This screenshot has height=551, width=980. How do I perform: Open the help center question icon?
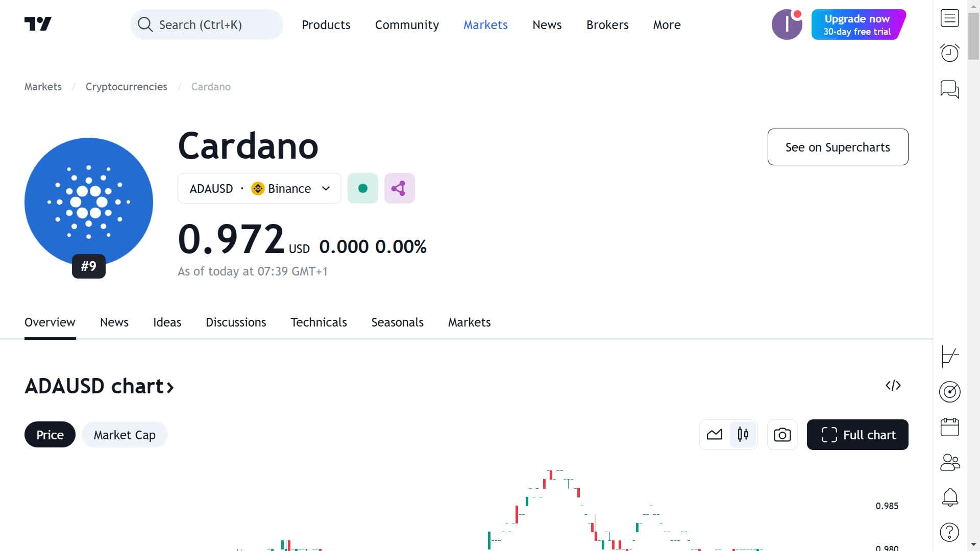coord(949,532)
